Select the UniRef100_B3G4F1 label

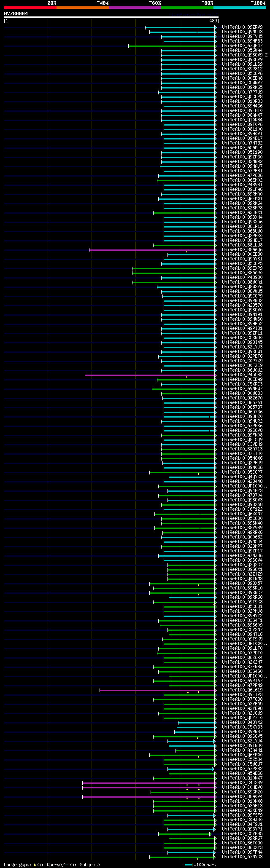click(242, 620)
